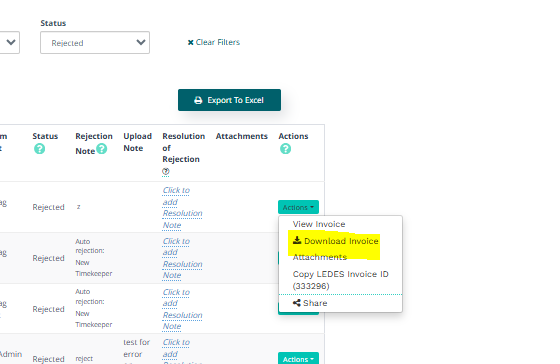Click help icon under Actions column header
The height and width of the screenshot is (364, 560).
(x=285, y=149)
